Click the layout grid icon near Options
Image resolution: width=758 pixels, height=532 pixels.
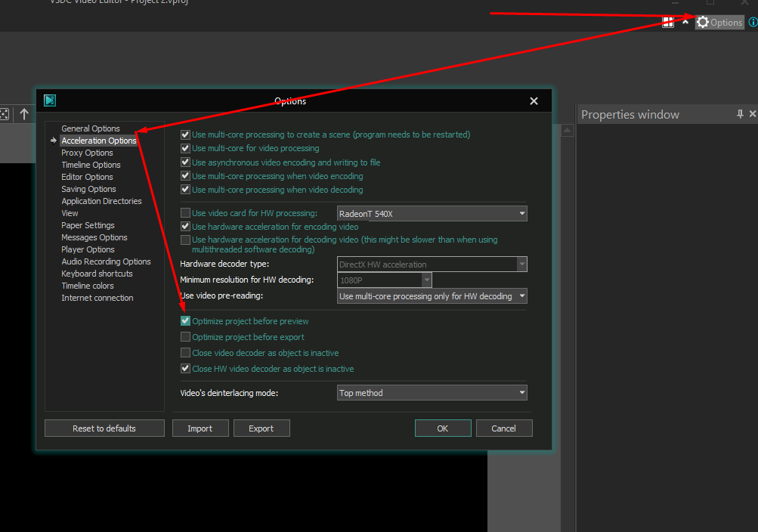667,22
